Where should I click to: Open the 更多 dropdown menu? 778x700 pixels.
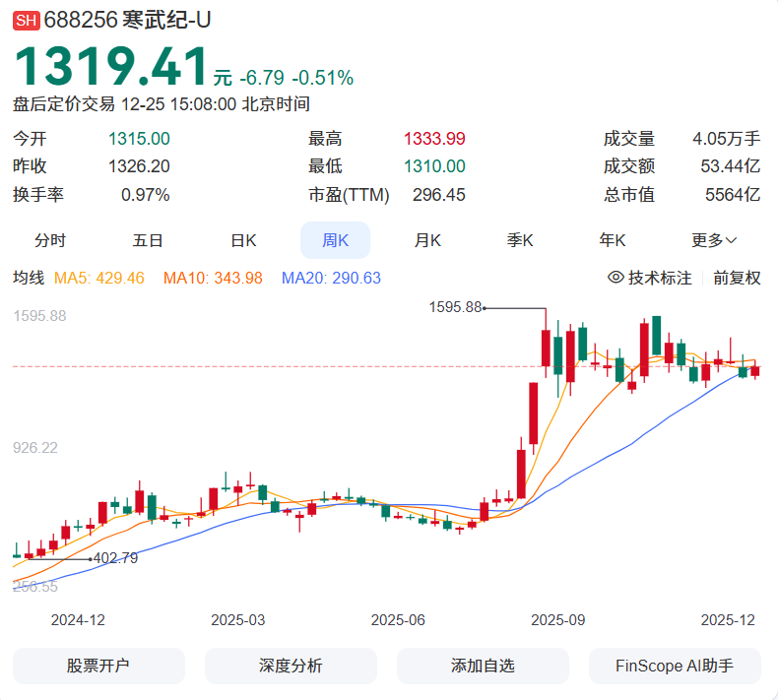[714, 240]
